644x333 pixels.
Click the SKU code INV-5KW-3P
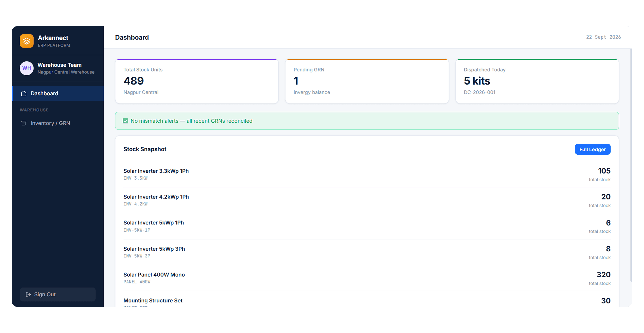click(x=137, y=256)
